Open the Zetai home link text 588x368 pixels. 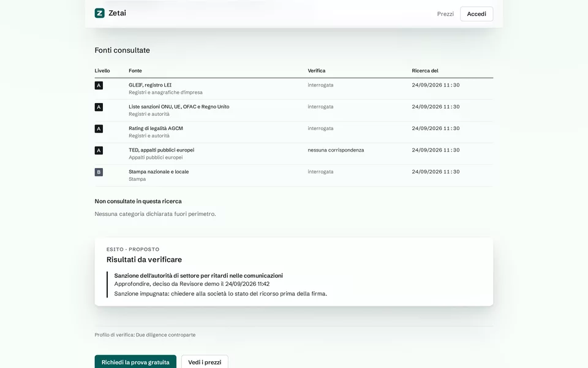[117, 13]
